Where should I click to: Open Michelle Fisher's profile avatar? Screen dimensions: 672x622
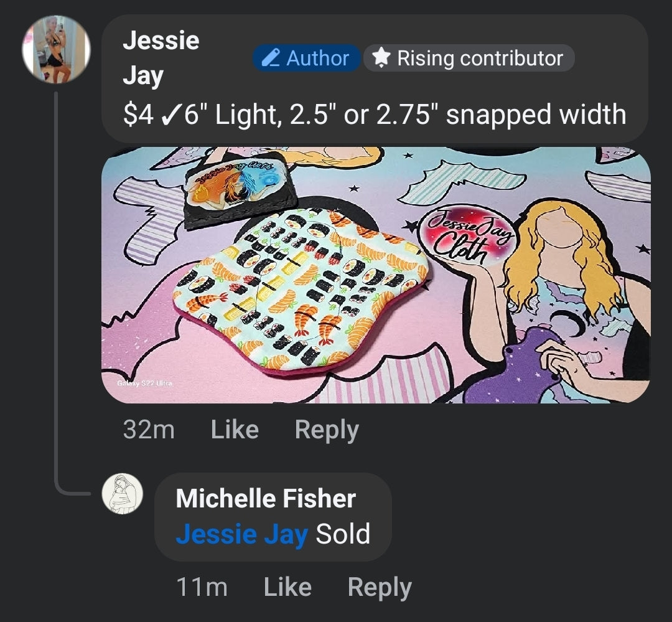click(123, 494)
